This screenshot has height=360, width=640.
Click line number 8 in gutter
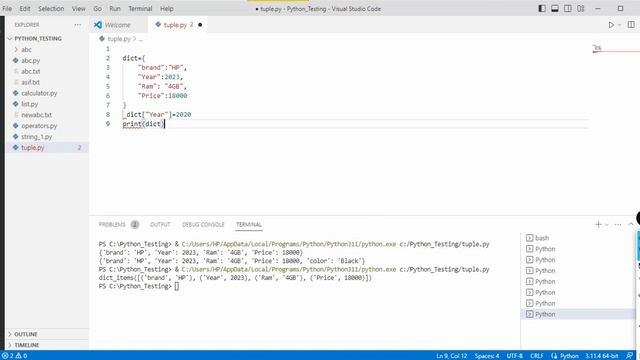(x=108, y=115)
